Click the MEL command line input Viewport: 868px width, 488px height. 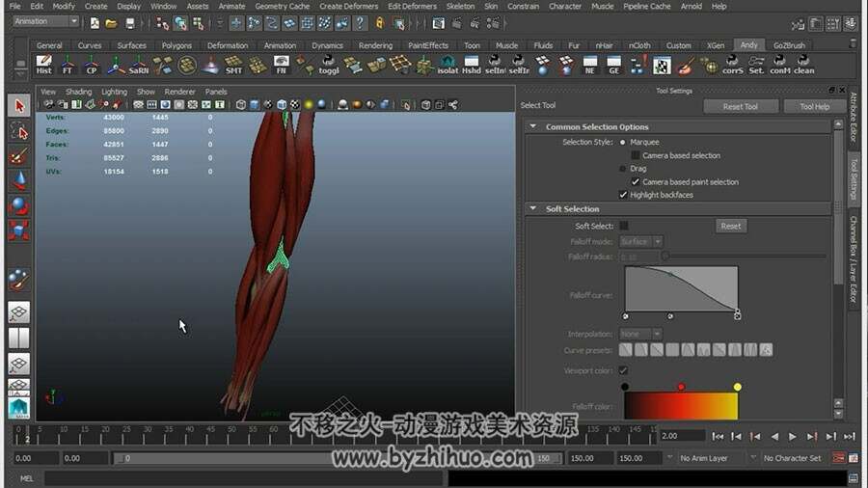coord(246,478)
